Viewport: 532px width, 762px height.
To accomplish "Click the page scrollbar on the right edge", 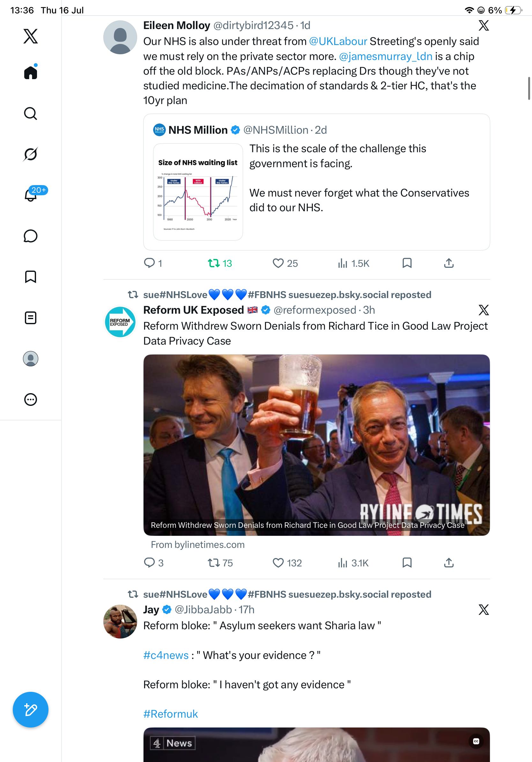I will pyautogui.click(x=529, y=88).
